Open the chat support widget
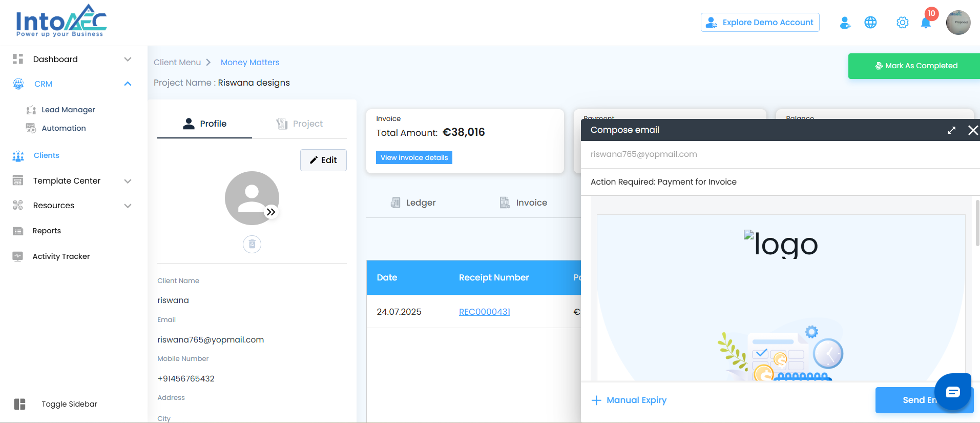This screenshot has height=423, width=980. point(952,392)
